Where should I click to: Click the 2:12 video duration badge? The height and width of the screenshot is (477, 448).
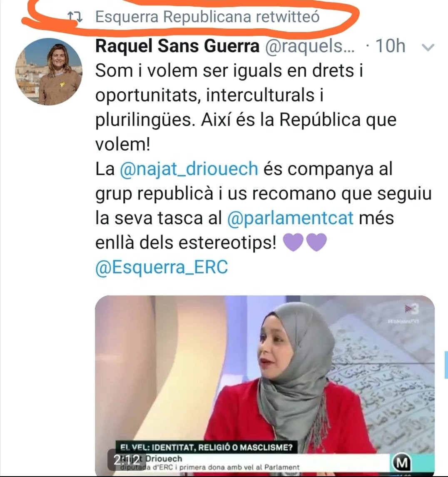pos(127,460)
